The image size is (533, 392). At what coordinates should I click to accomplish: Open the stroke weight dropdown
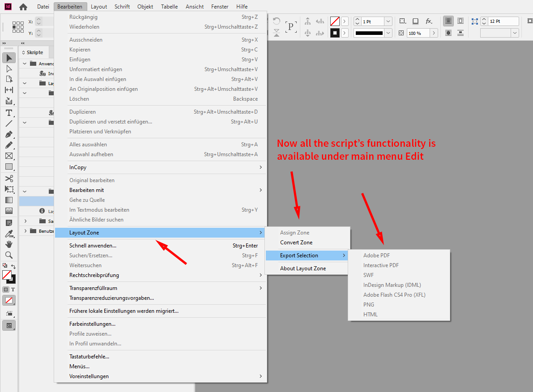coord(388,21)
